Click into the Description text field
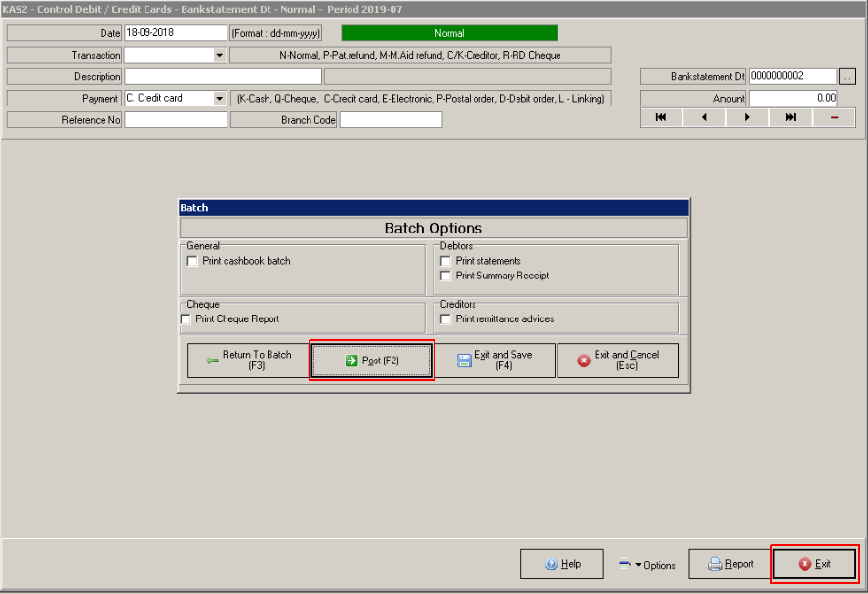 [x=223, y=76]
